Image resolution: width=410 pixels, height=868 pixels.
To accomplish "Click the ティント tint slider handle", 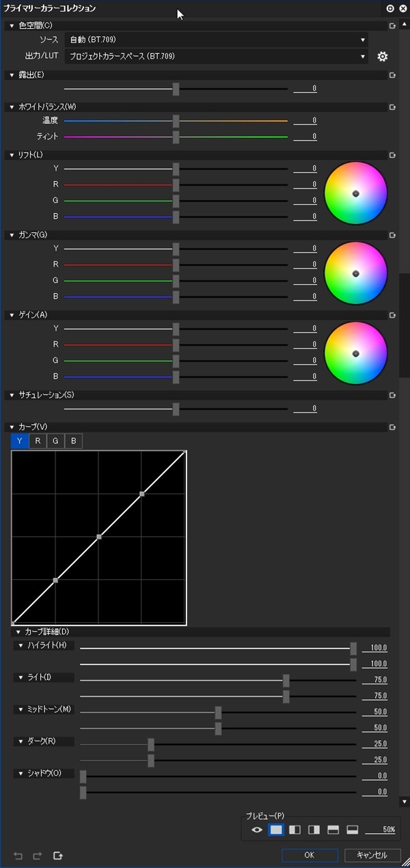I will point(176,137).
